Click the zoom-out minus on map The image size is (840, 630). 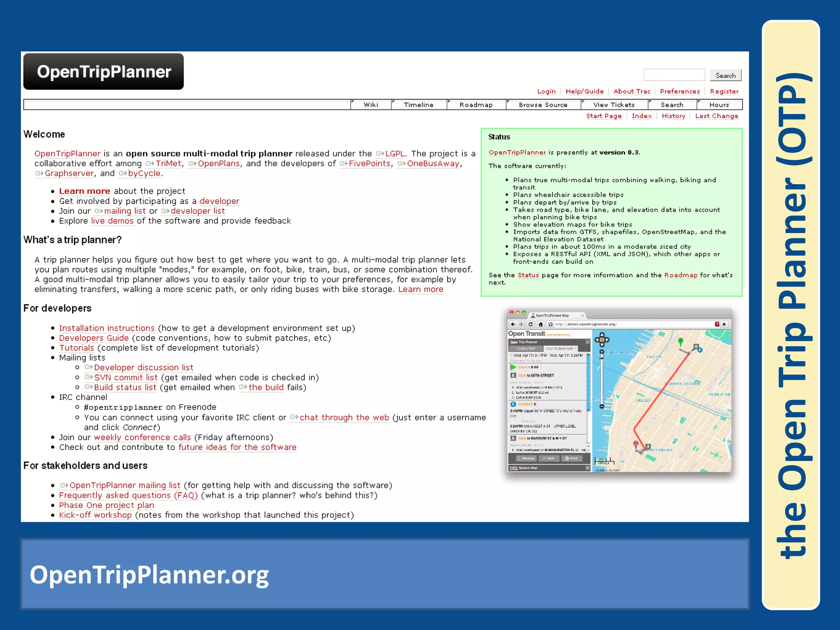pos(602,406)
